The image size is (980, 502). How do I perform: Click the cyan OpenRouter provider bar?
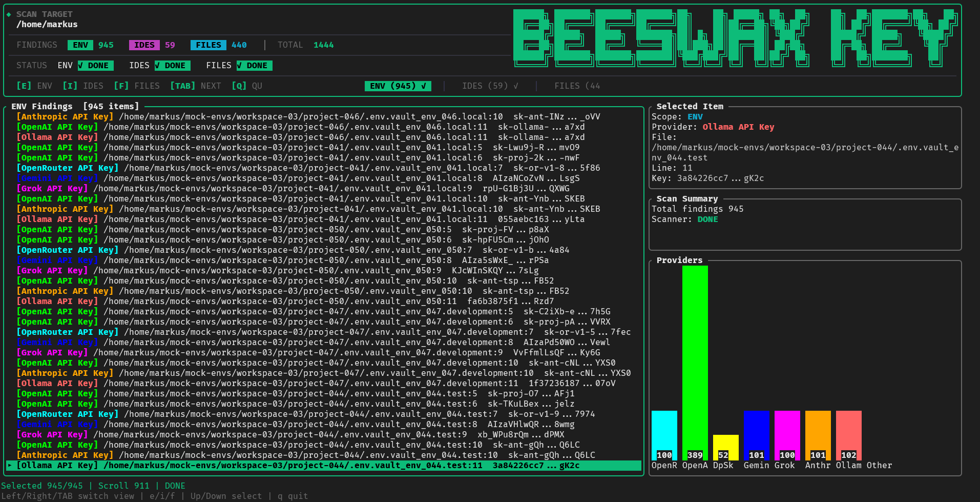pos(664,433)
